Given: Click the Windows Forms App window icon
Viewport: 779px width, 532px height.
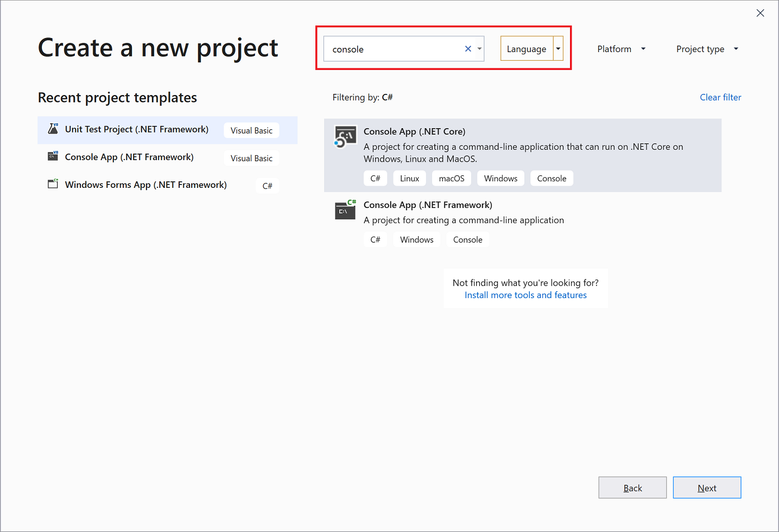Looking at the screenshot, I should 53,184.
